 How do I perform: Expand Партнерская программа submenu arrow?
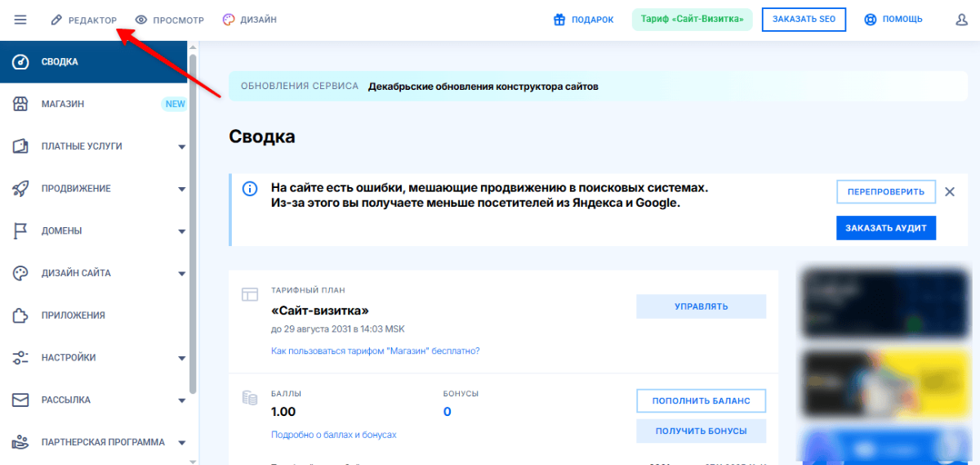182,443
